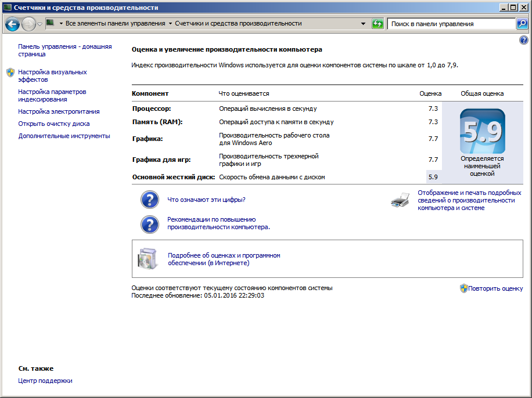
Task: Click the software box icon
Action: click(x=148, y=259)
